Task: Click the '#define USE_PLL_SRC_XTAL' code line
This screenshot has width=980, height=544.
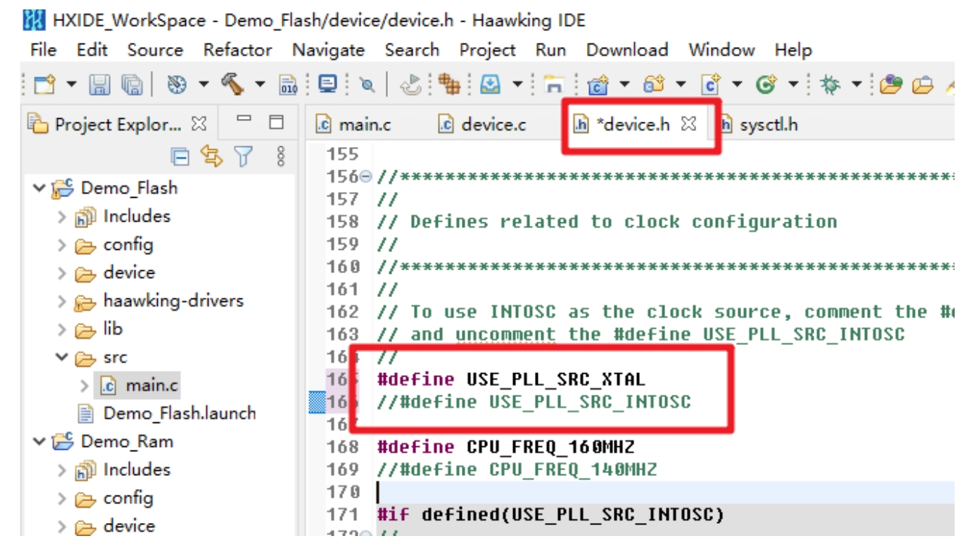Action: point(511,380)
